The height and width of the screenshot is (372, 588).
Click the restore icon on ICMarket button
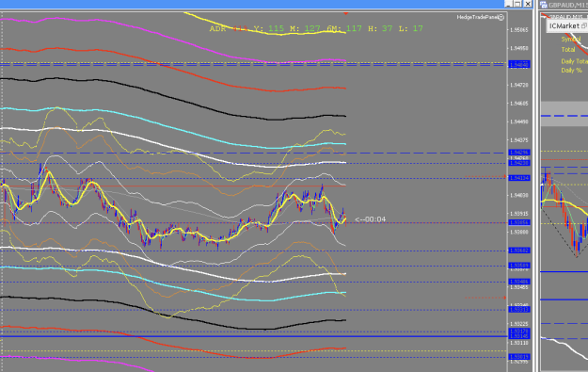[583, 26]
